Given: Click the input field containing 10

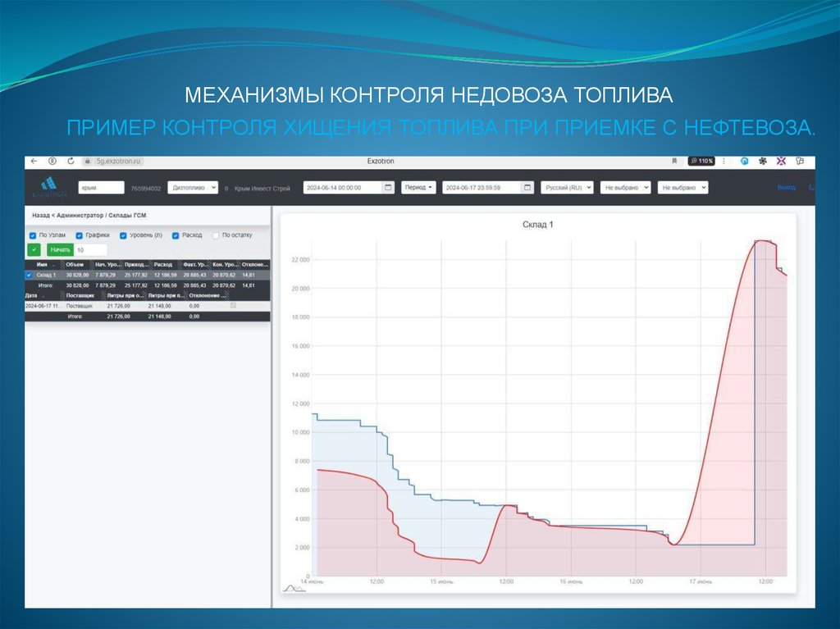Looking at the screenshot, I should 90,249.
